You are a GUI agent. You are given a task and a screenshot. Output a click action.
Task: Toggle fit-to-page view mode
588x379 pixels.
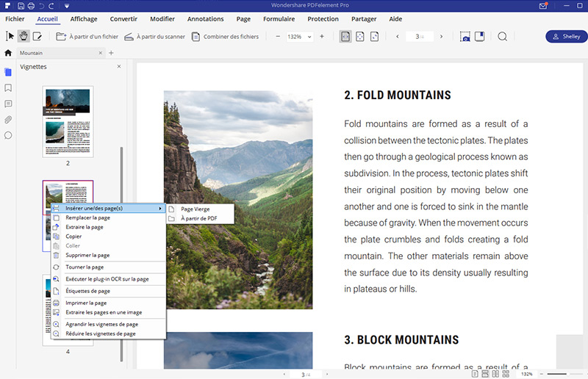pos(360,36)
